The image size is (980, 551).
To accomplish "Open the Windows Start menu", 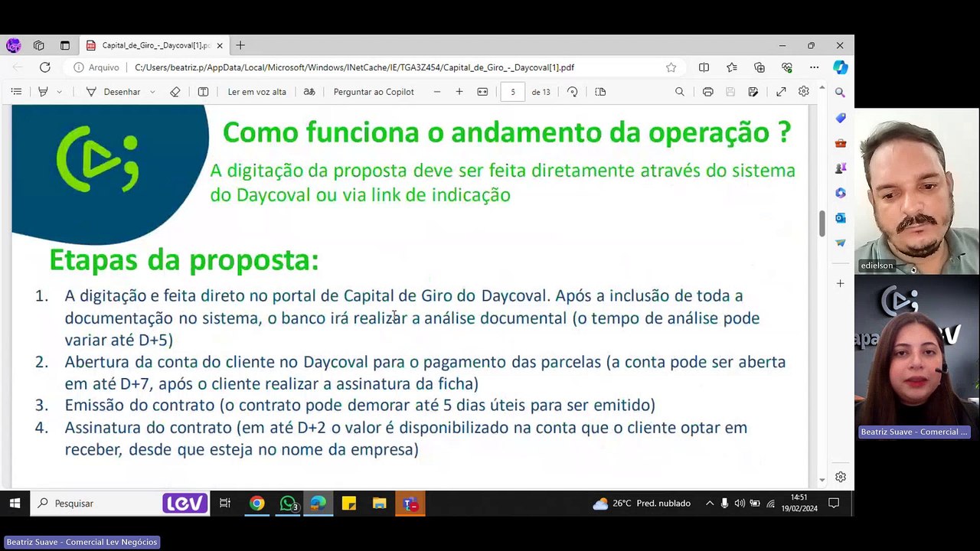I will (15, 504).
